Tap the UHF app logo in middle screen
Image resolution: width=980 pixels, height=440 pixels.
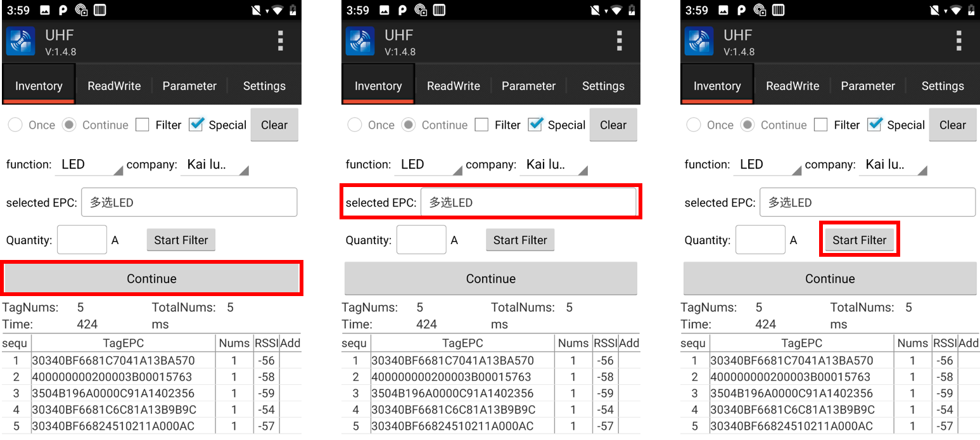click(360, 42)
